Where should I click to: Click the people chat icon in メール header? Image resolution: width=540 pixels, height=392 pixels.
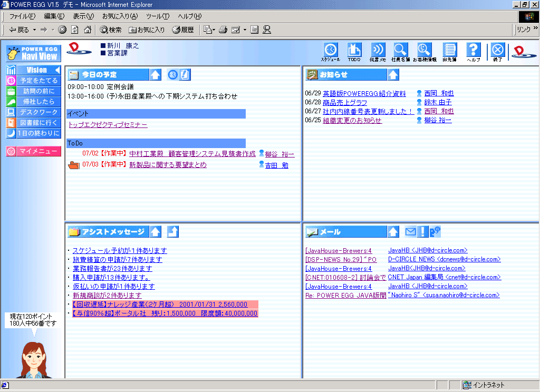435,232
